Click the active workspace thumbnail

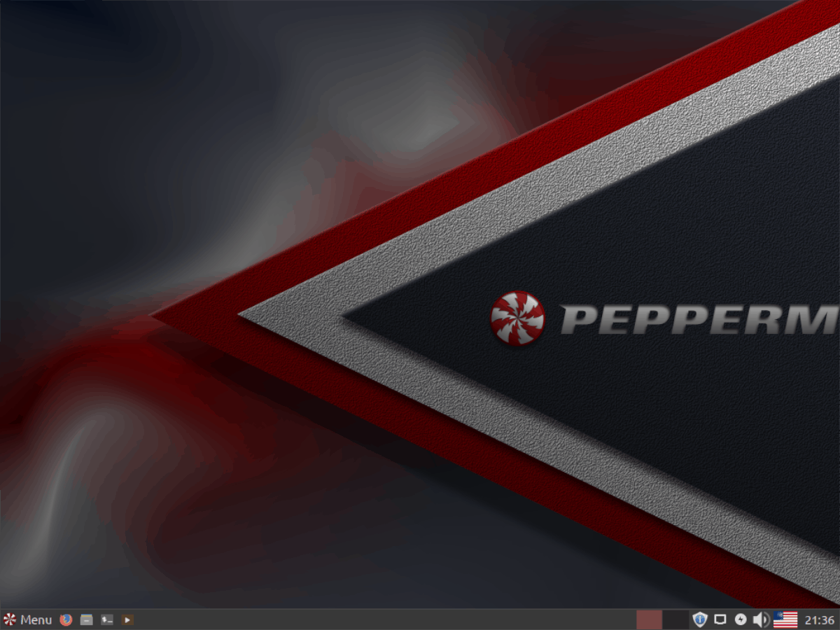pos(650,619)
